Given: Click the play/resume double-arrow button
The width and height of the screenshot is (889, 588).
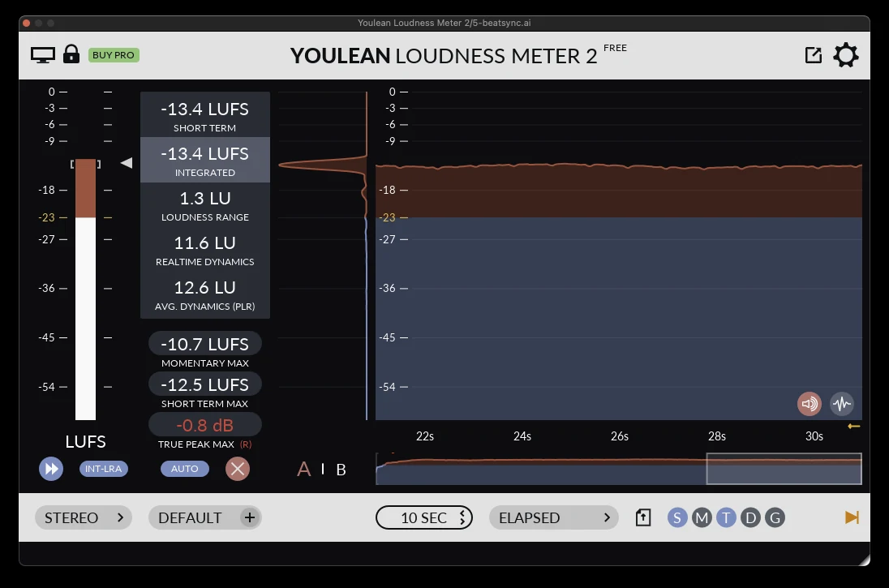Looking at the screenshot, I should (x=51, y=469).
